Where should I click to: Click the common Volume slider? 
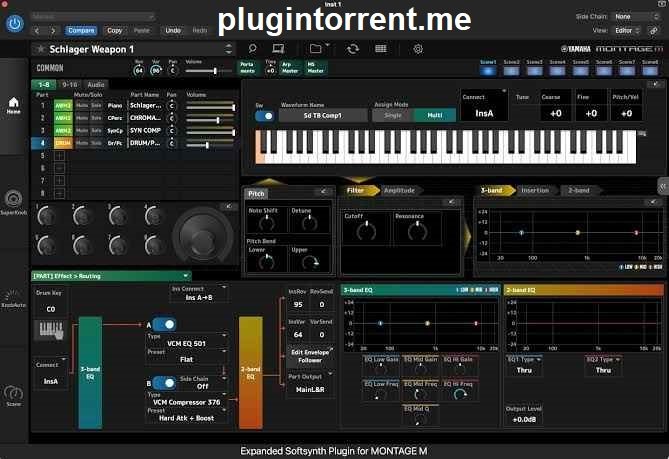click(x=209, y=71)
